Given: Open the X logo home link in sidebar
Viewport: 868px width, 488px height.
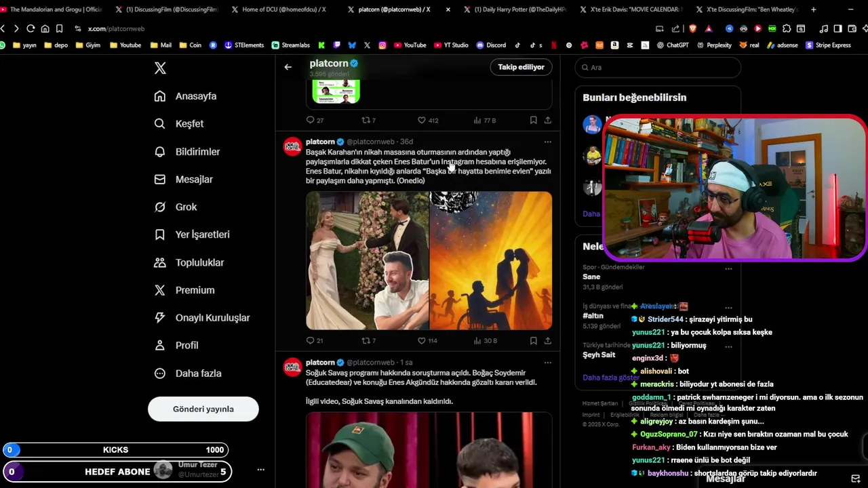Looking at the screenshot, I should [160, 68].
